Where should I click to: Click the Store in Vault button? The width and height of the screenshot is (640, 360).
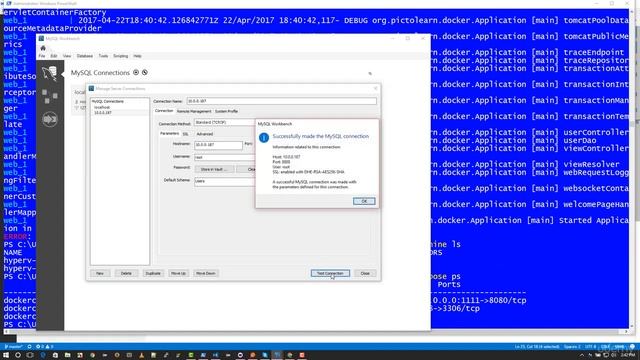[x=214, y=169]
